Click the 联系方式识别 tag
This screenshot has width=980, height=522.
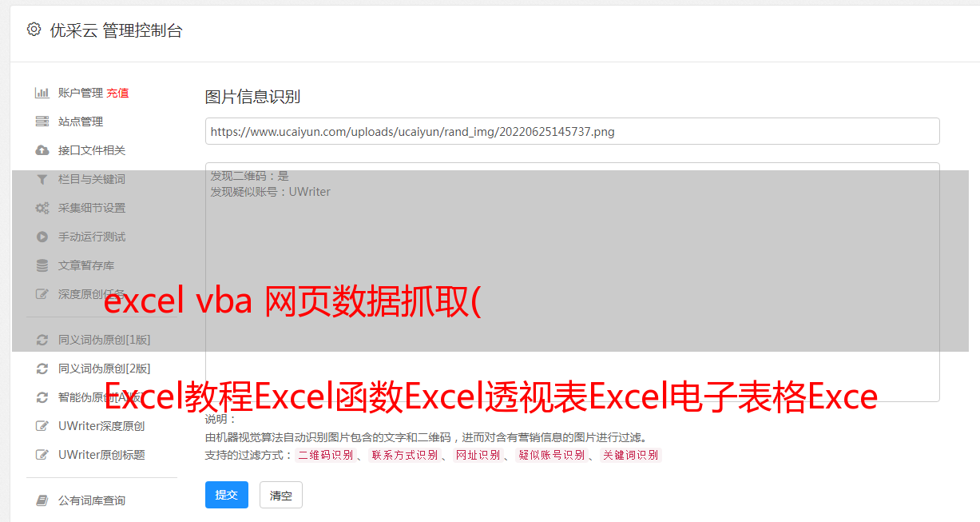404,455
